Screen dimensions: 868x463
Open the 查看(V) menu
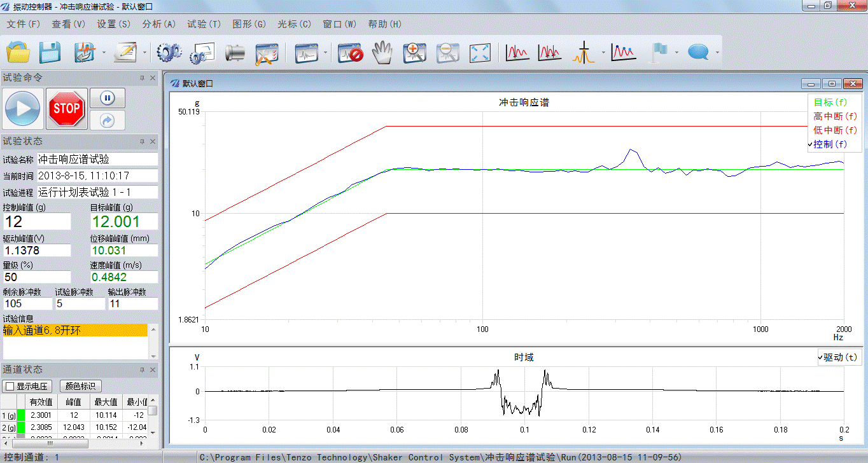coord(69,24)
